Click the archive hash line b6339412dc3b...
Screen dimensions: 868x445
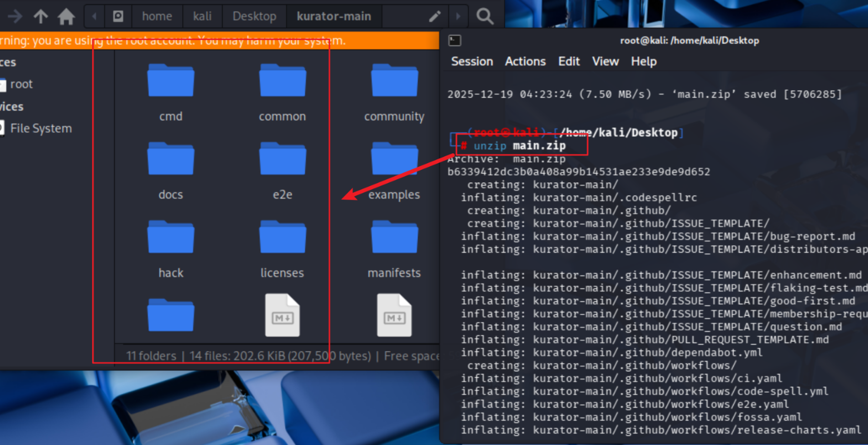click(x=579, y=172)
